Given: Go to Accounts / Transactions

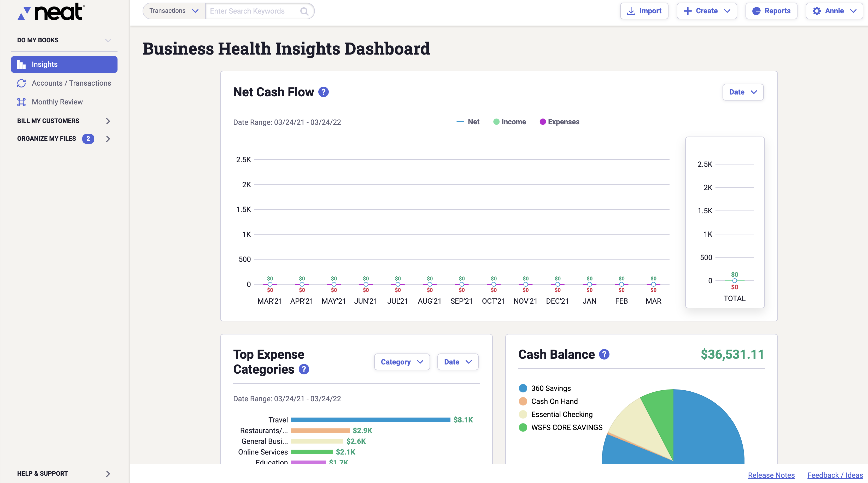Looking at the screenshot, I should (x=71, y=83).
